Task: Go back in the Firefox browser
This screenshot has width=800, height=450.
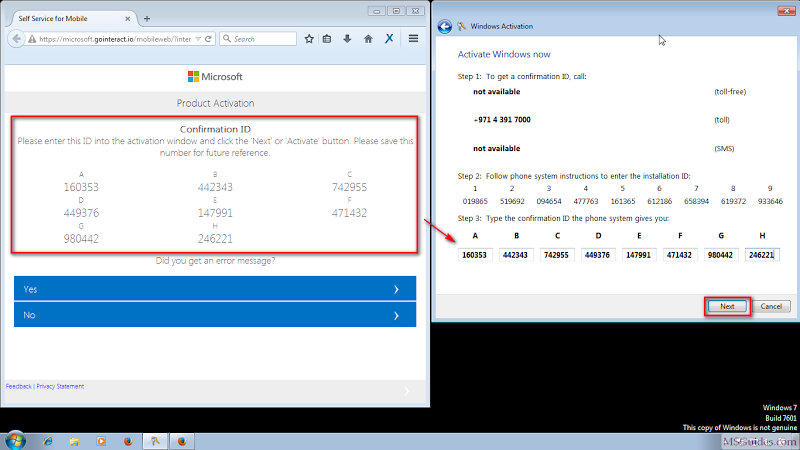Action: [x=16, y=39]
